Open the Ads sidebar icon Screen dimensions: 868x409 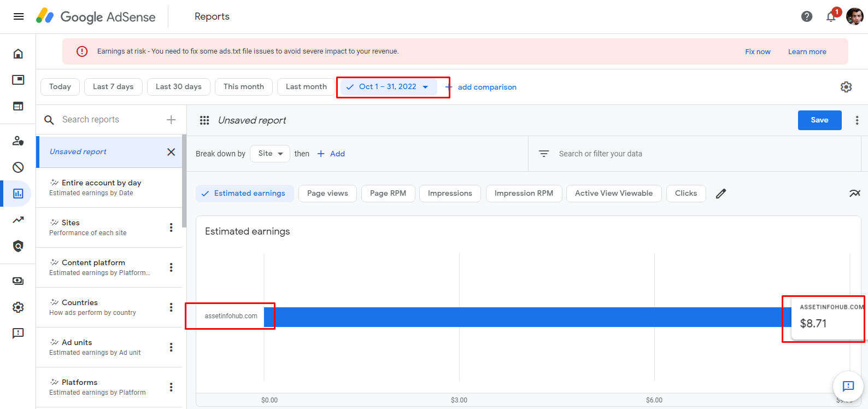[x=18, y=80]
